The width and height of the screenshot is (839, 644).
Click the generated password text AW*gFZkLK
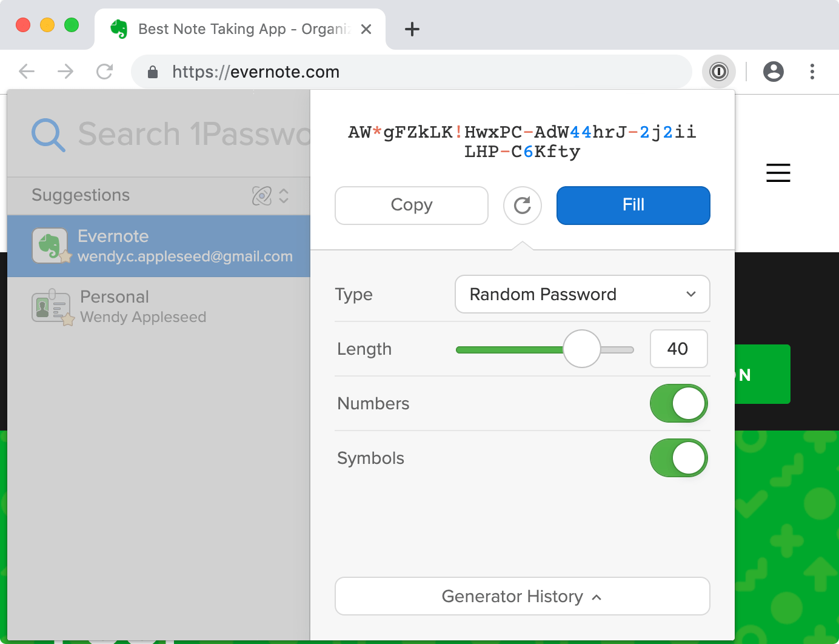tap(523, 142)
